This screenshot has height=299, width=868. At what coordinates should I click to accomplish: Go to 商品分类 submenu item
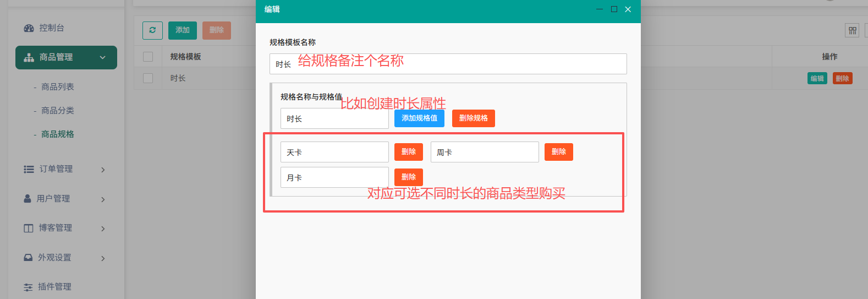pos(58,111)
